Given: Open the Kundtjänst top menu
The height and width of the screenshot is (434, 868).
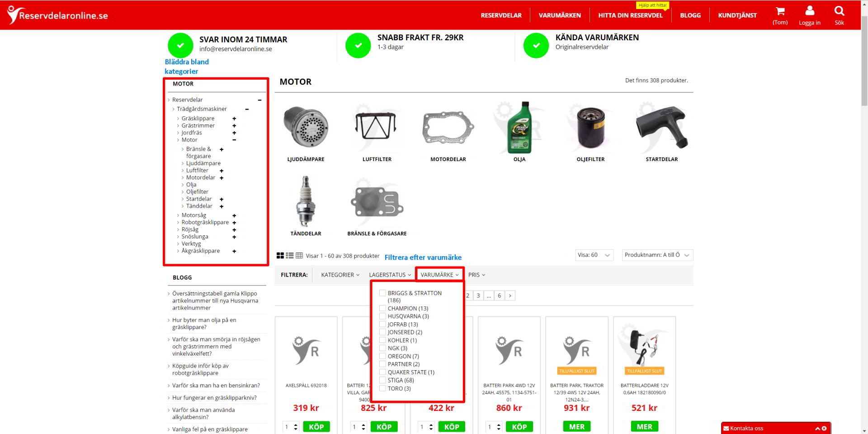Looking at the screenshot, I should click(737, 15).
